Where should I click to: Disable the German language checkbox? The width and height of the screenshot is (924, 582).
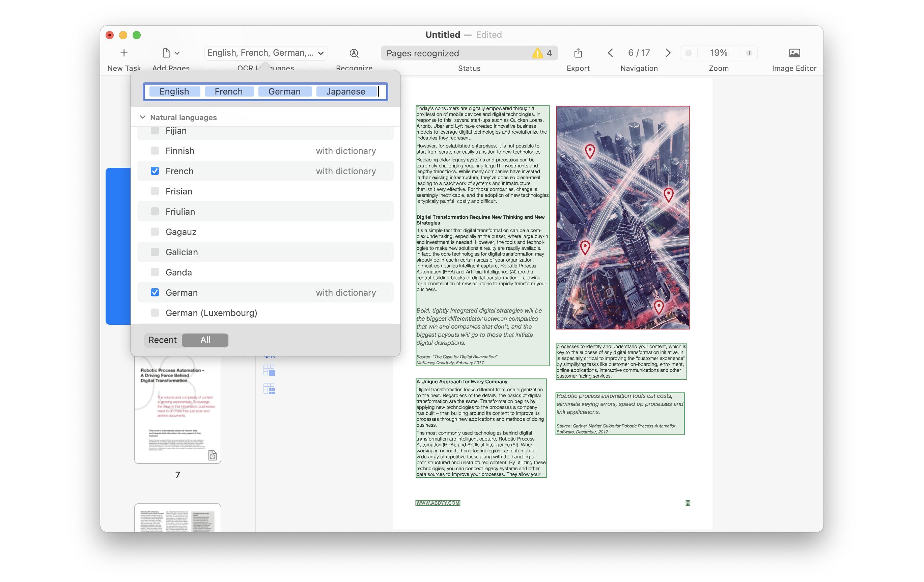click(155, 292)
